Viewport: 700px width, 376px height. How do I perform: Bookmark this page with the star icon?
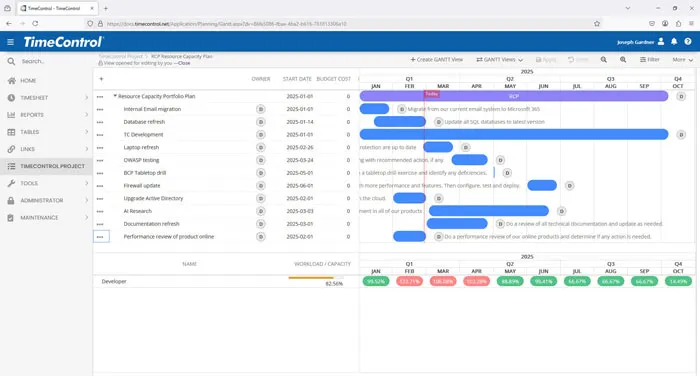[597, 24]
